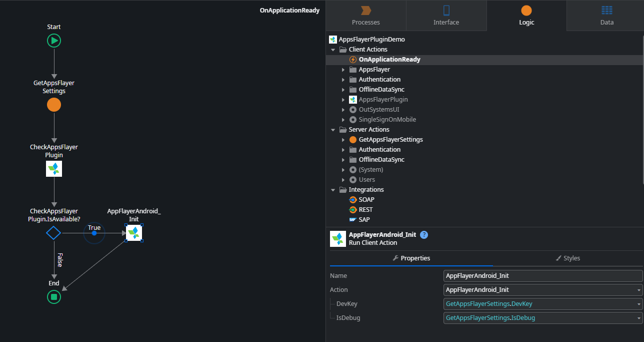Open the DevKey value dropdown
The height and width of the screenshot is (342, 644).
639,304
